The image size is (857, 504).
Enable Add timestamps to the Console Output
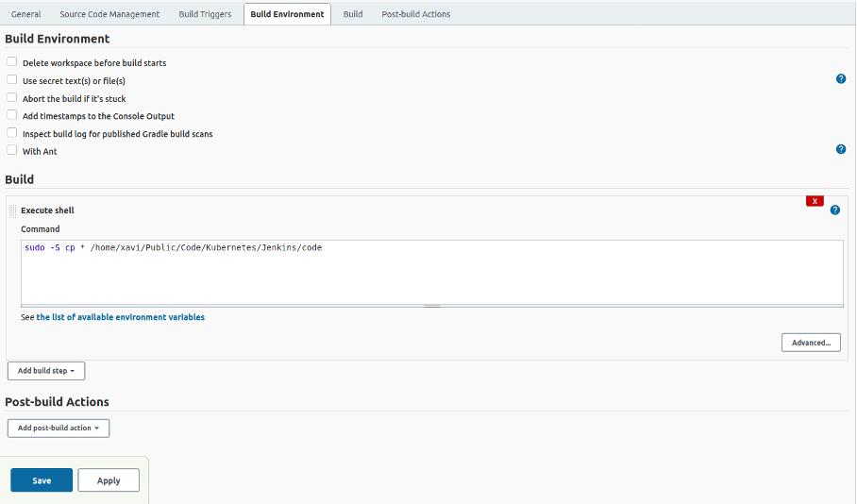tap(12, 115)
